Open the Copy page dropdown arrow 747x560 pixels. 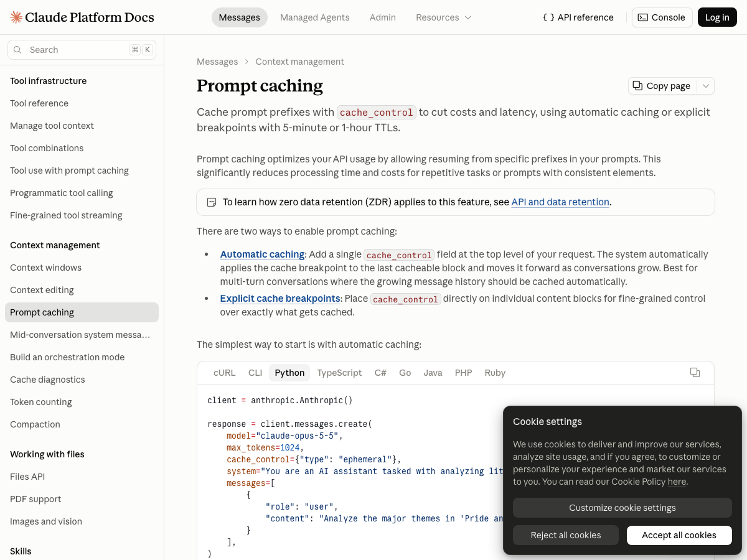pyautogui.click(x=706, y=86)
